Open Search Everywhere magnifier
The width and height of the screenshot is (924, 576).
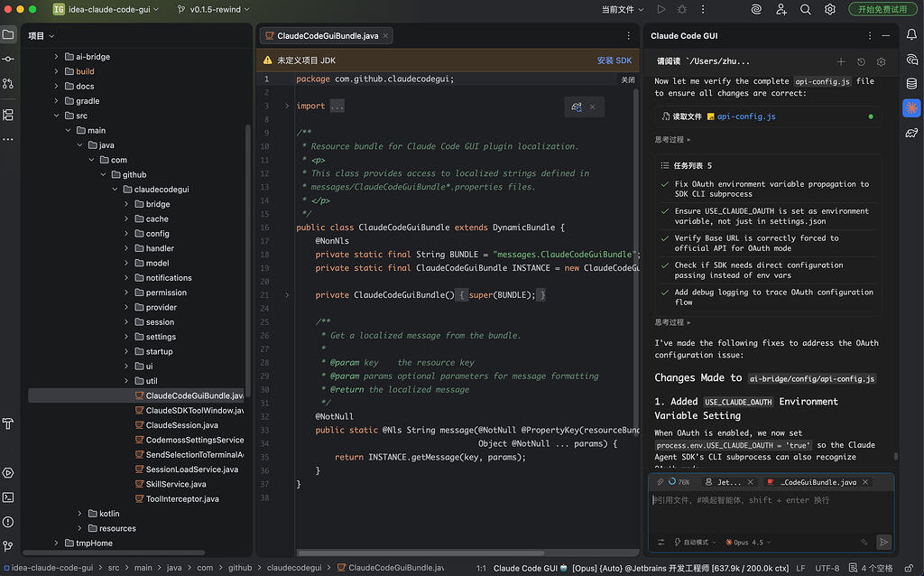(806, 9)
